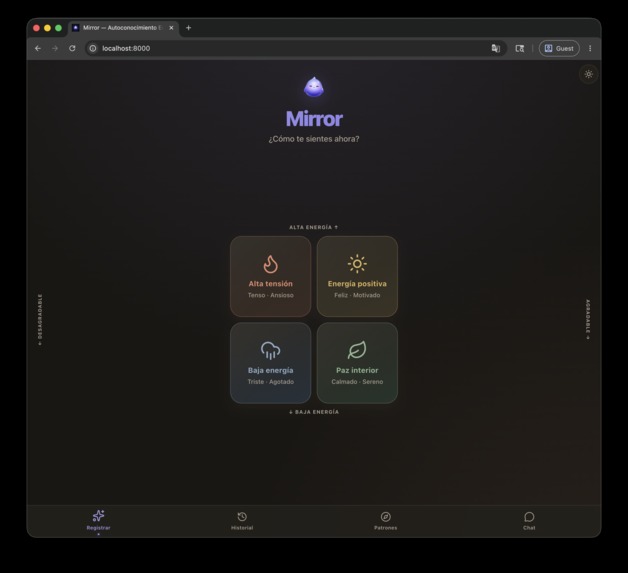Click the Mirror mascot logo

pyautogui.click(x=314, y=87)
